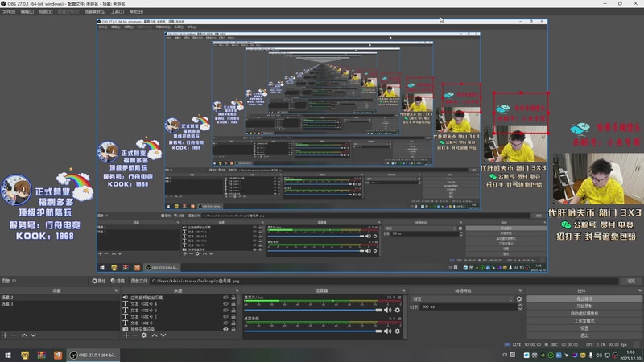The width and height of the screenshot is (644, 362).
Task: Open the 场景集合(S) menu
Action: (x=94, y=11)
